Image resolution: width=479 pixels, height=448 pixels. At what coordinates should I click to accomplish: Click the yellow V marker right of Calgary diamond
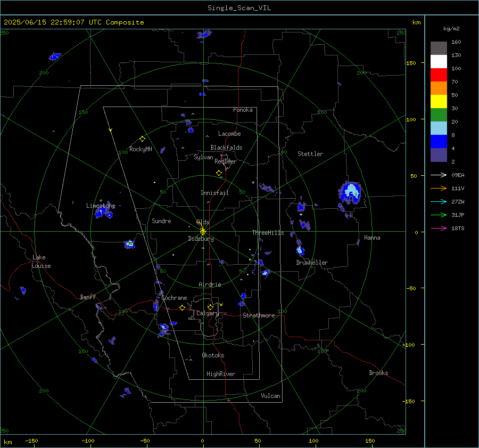click(x=221, y=305)
